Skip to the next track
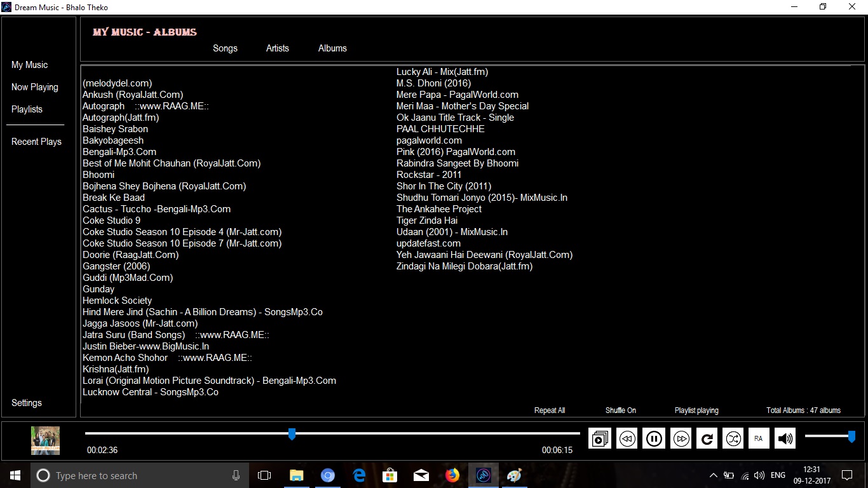The height and width of the screenshot is (488, 868). (680, 438)
